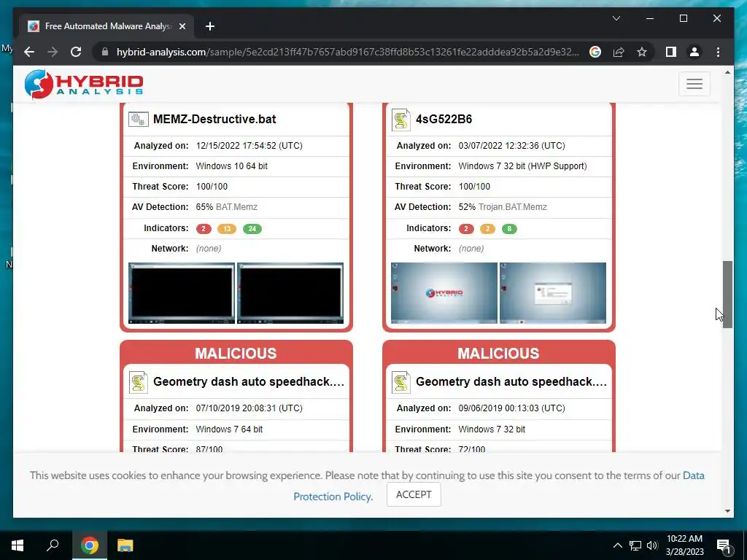Screen dimensions: 747x560
Task: Click the page vertical scrollbar thumb
Action: (727, 294)
